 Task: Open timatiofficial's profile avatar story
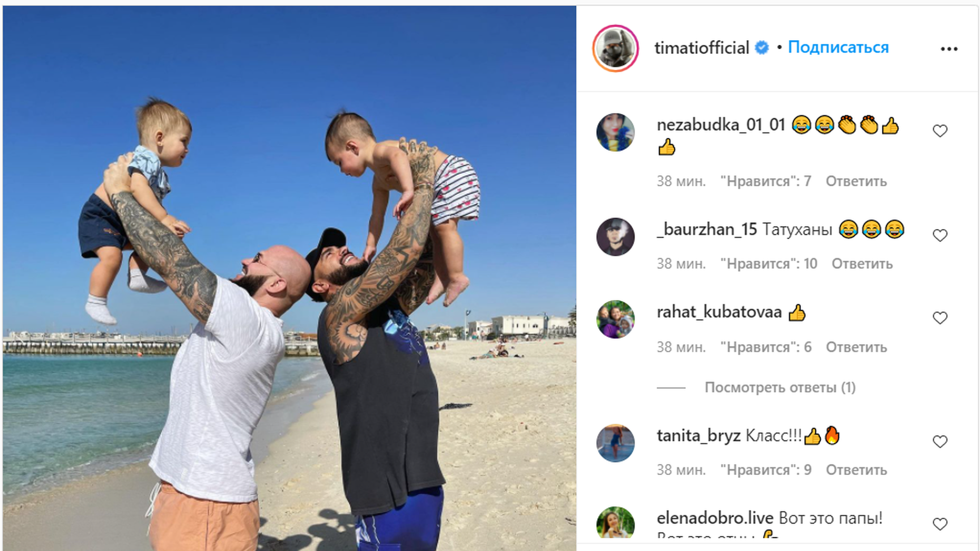pos(615,48)
